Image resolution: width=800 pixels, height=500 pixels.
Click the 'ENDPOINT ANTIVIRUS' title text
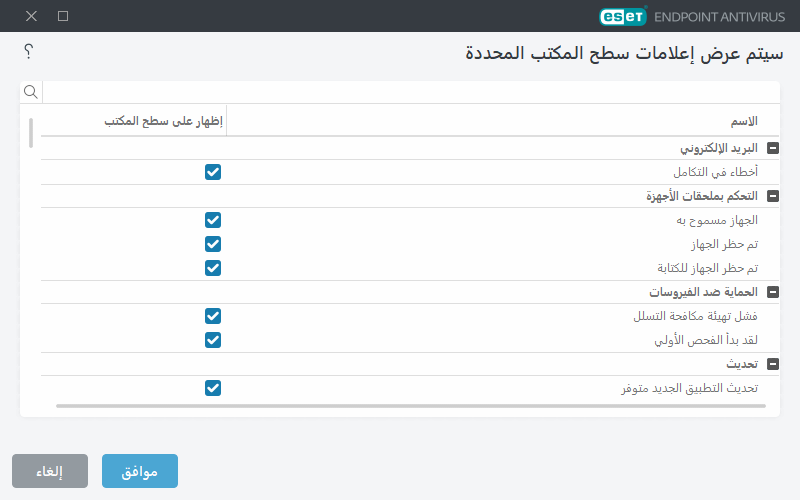coord(719,17)
